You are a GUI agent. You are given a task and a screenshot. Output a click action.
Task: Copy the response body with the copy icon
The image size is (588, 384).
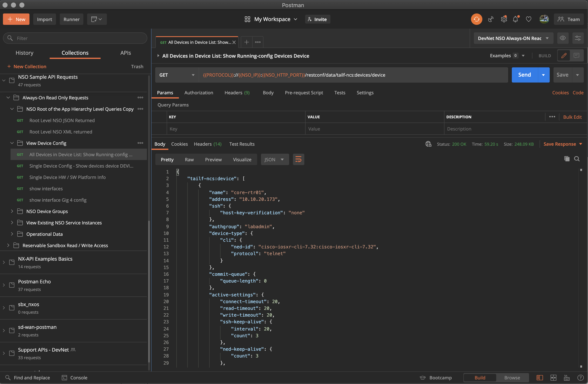pyautogui.click(x=567, y=159)
